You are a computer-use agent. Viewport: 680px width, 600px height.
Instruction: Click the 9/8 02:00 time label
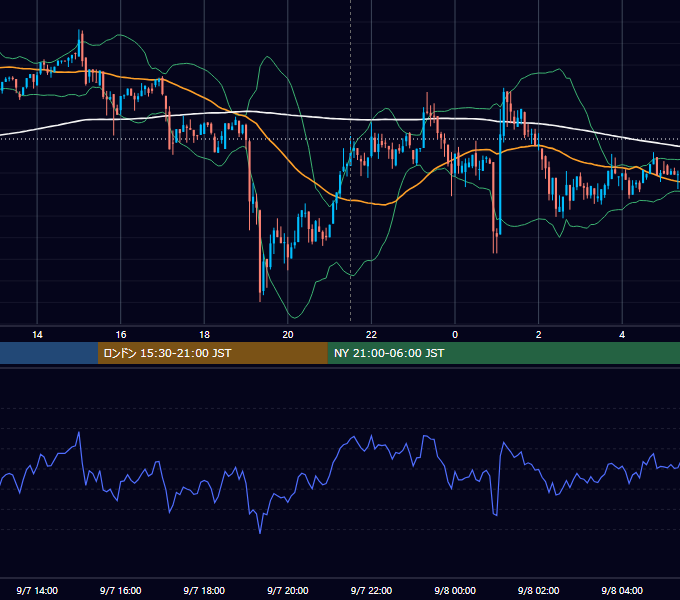pyautogui.click(x=539, y=591)
